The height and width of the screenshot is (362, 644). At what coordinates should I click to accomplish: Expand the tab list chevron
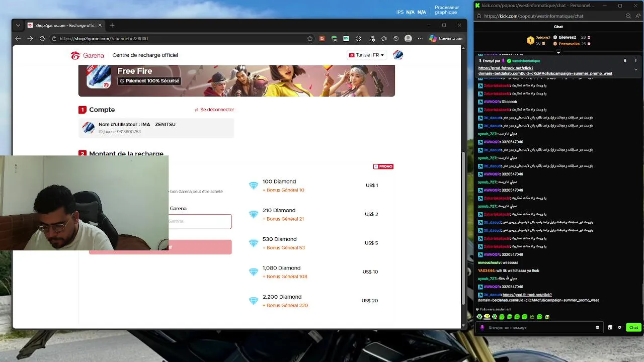tap(18, 25)
